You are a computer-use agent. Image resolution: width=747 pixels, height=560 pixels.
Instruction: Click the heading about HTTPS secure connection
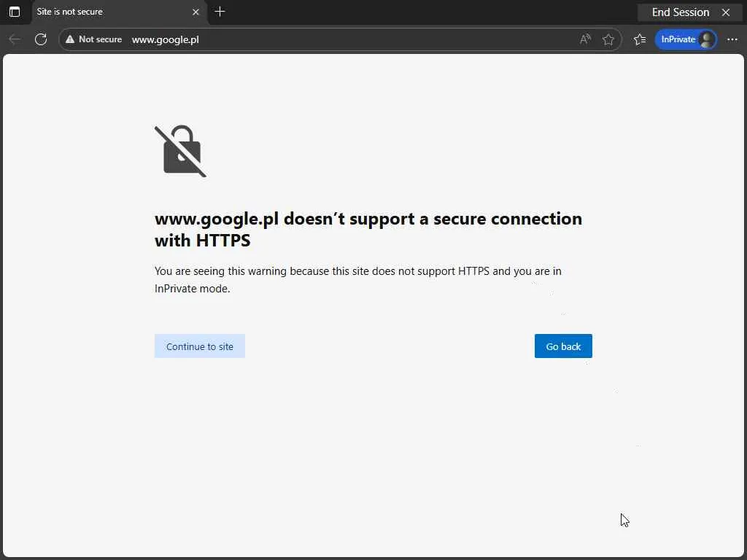(x=368, y=229)
